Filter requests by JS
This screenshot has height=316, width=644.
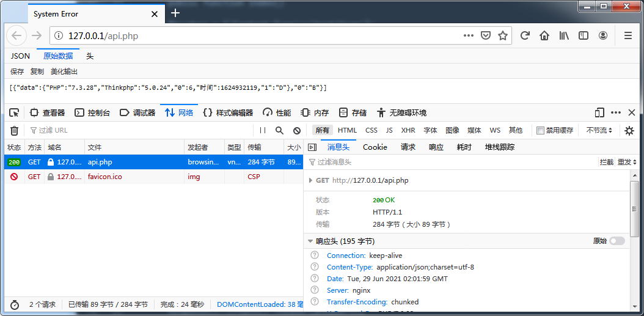pyautogui.click(x=389, y=130)
